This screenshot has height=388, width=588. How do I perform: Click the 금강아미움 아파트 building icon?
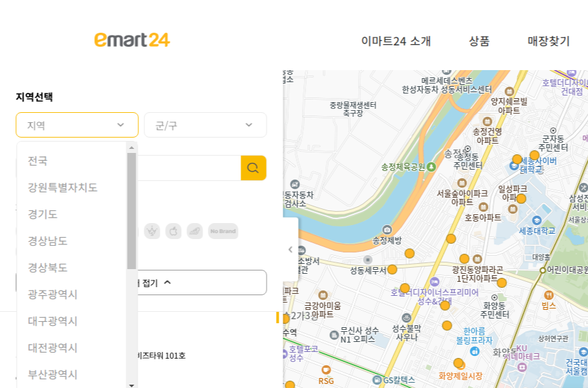(x=323, y=295)
